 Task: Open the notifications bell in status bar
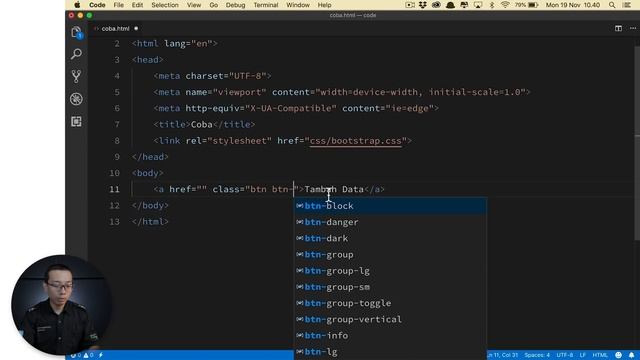(x=631, y=355)
